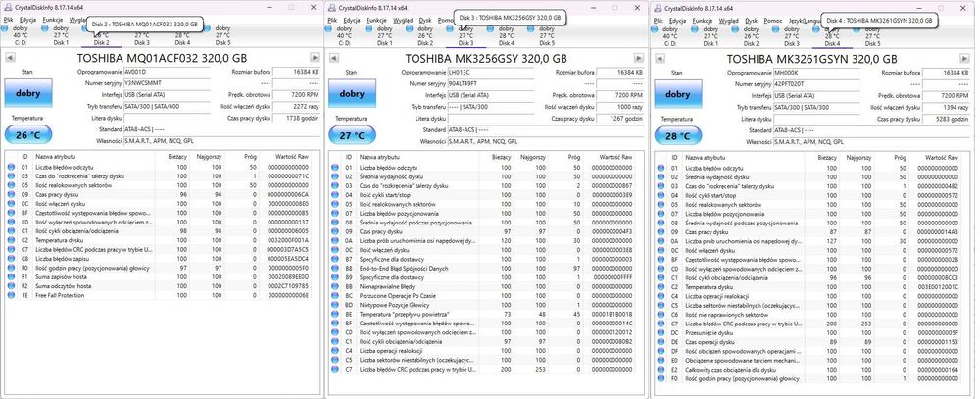Go to previous disk in MK3261GSYN window
980x399 pixels.
click(x=659, y=58)
